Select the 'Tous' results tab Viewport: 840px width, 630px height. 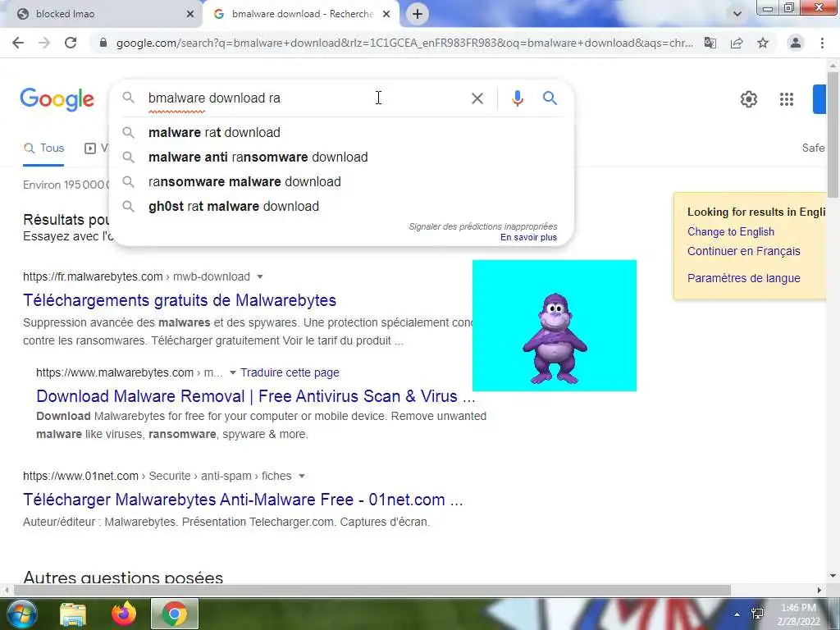point(44,148)
